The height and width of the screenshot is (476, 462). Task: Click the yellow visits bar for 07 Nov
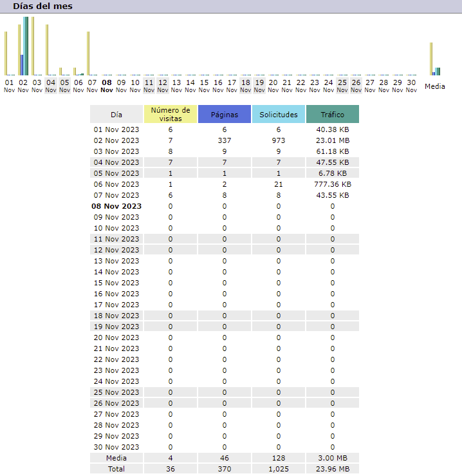click(88, 53)
